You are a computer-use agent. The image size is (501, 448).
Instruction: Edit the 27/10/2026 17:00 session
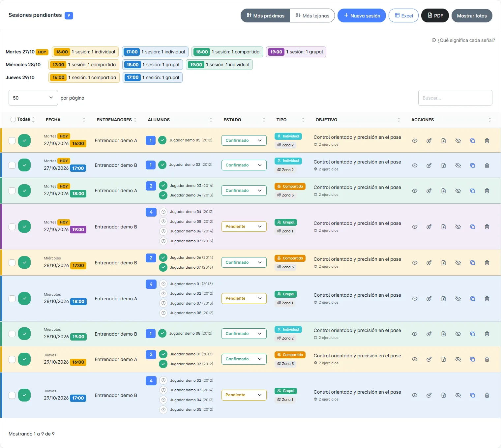click(x=429, y=165)
